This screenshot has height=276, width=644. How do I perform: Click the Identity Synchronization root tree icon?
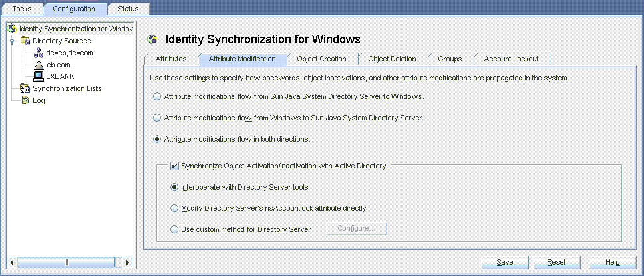(12, 29)
